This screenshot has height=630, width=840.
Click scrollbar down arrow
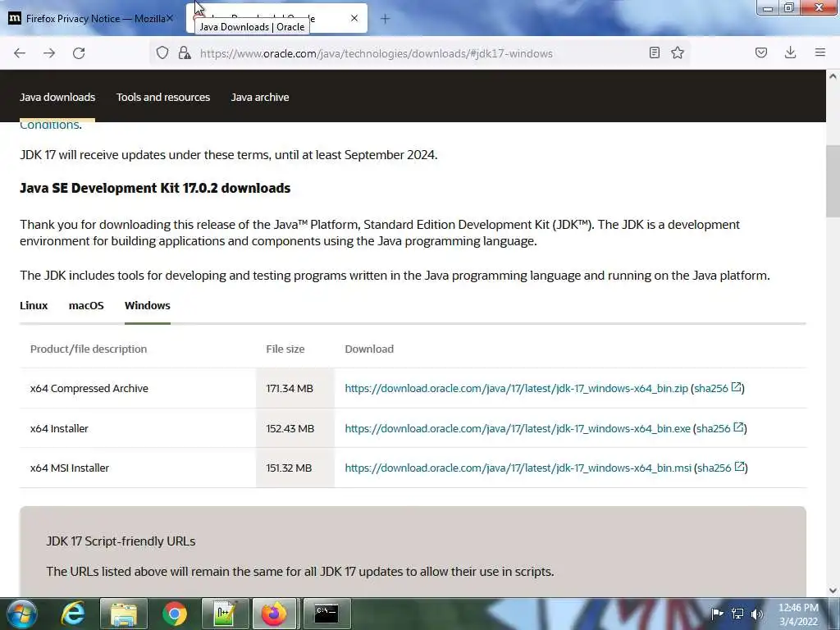pyautogui.click(x=833, y=591)
